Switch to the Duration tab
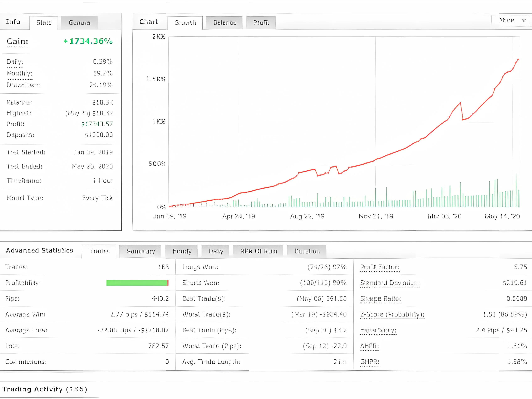The width and height of the screenshot is (532, 399). (x=307, y=251)
